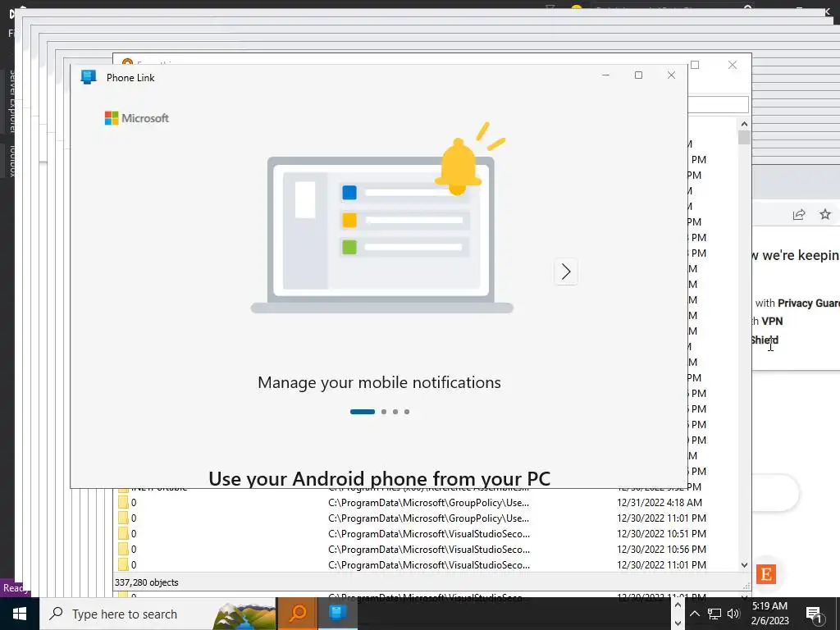Image resolution: width=840 pixels, height=630 pixels.
Task: Click the Phone Link app icon in title bar
Action: (x=89, y=77)
